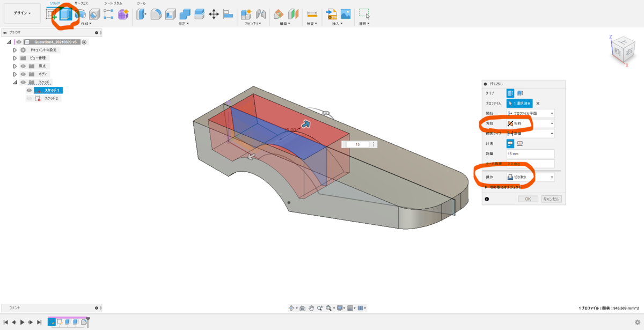This screenshot has height=330, width=644.
Task: Open the 範囲タイプ distance dropdown
Action: [x=531, y=133]
